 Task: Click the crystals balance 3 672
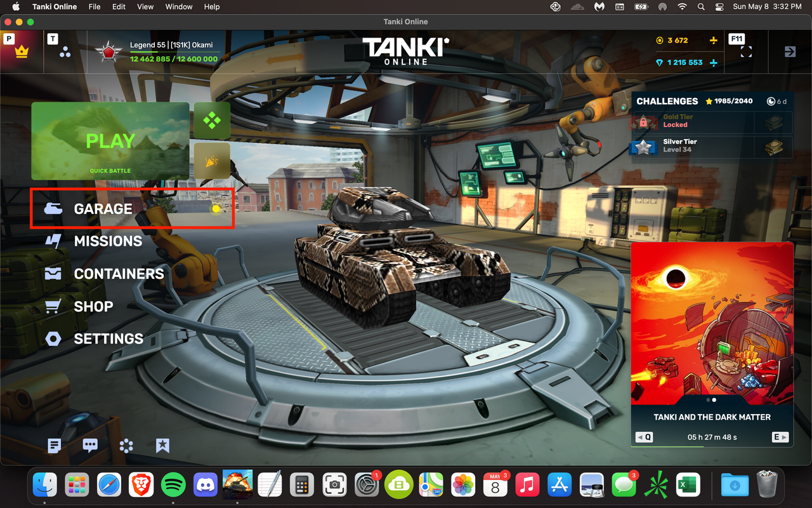pos(672,40)
